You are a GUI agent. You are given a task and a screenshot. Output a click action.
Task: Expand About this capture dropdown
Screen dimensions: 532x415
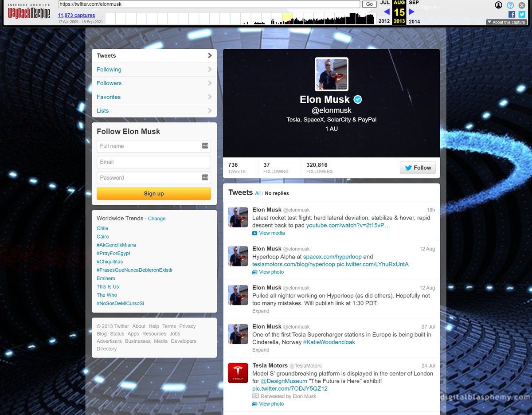tap(506, 22)
